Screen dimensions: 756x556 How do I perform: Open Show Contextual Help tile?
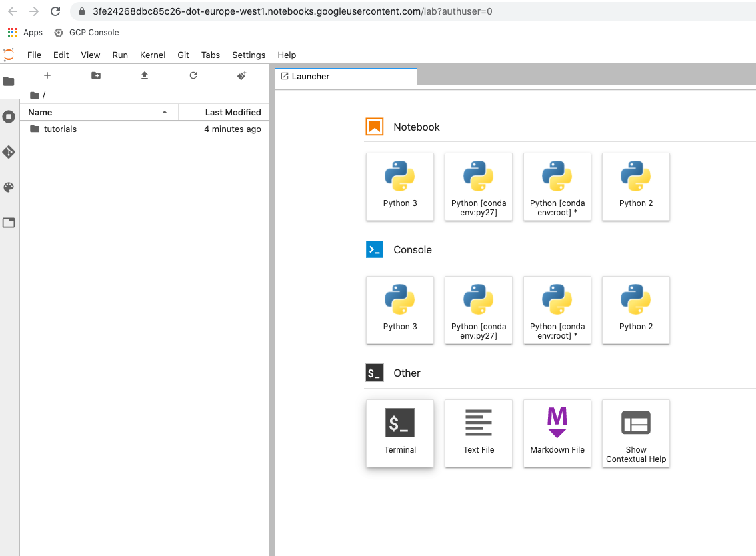tap(635, 433)
